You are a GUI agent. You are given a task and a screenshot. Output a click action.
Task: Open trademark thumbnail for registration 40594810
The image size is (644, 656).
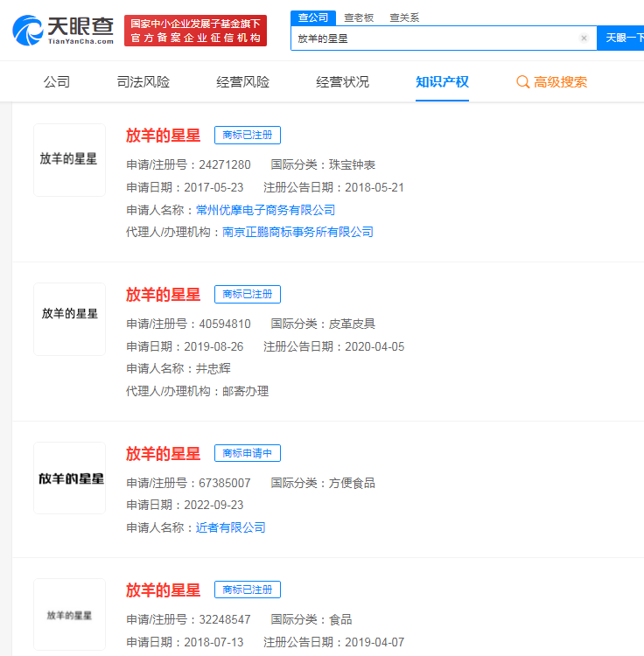69,319
